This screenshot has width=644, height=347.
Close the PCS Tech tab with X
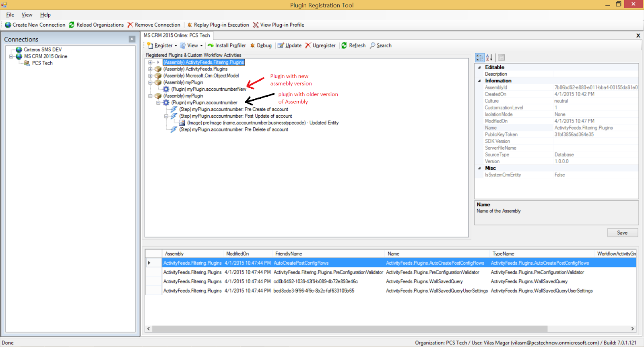pos(638,35)
